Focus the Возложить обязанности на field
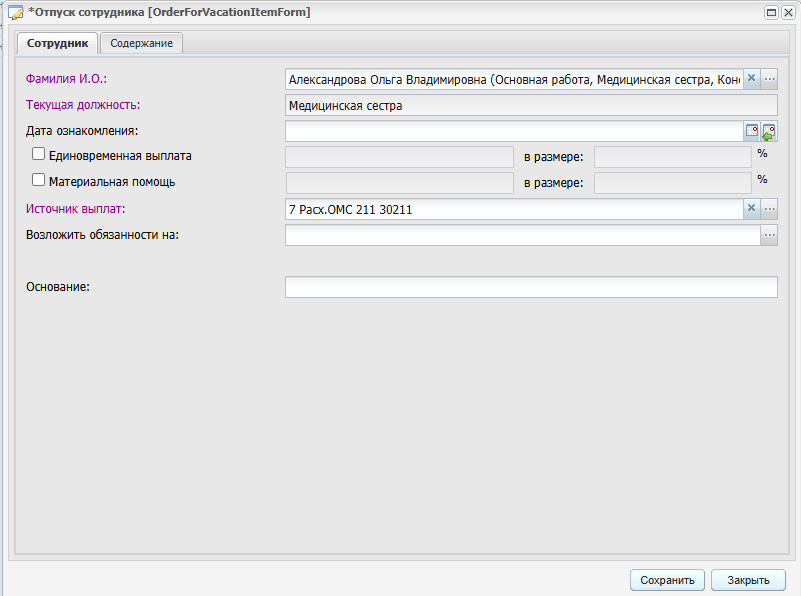The image size is (801, 596). [523, 235]
